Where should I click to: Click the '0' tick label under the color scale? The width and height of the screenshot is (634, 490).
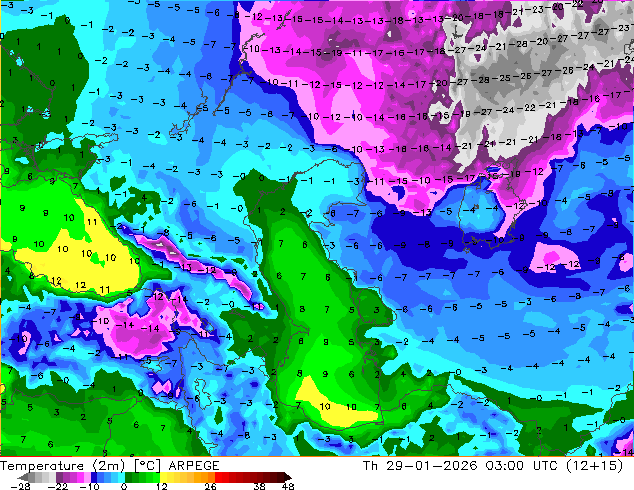[x=124, y=486]
